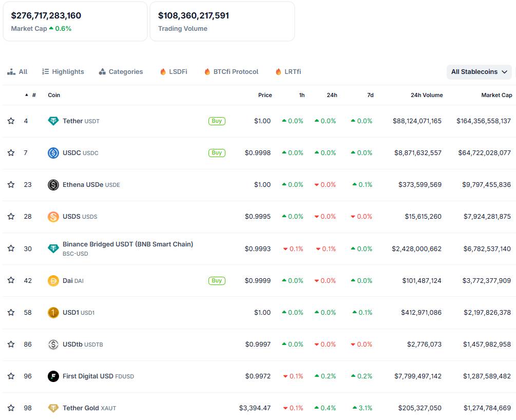Screen dimensions: 516x420
Task: Click USD1 market cap $2,197,826,378
Action: (487, 312)
